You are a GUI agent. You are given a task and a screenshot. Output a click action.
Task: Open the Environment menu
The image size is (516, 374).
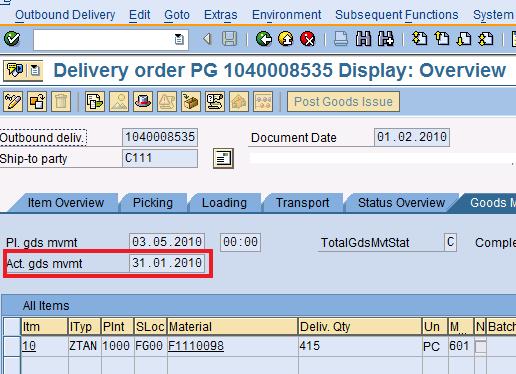(286, 15)
